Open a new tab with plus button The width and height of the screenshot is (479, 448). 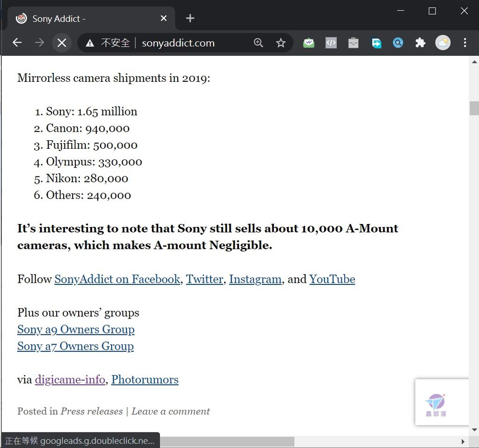[x=190, y=18]
